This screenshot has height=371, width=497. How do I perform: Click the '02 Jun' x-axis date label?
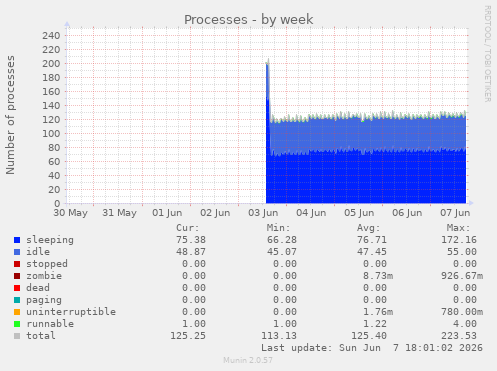tap(215, 213)
